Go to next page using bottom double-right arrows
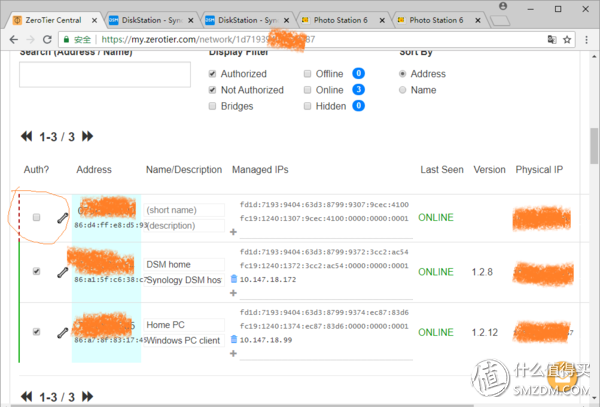The height and width of the screenshot is (407, 600). point(87,396)
